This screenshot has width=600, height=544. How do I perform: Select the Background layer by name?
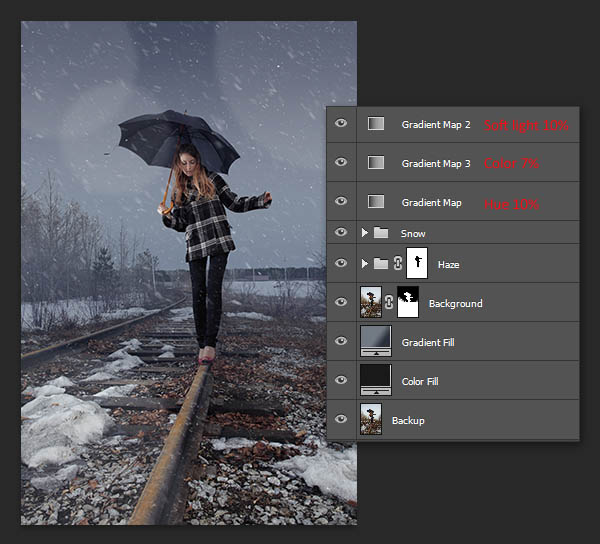tap(455, 303)
